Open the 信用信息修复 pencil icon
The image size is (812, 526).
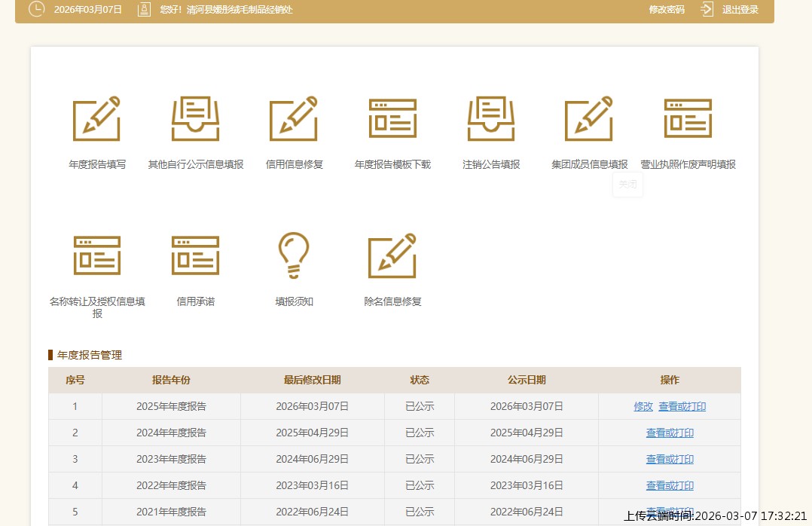tap(294, 119)
